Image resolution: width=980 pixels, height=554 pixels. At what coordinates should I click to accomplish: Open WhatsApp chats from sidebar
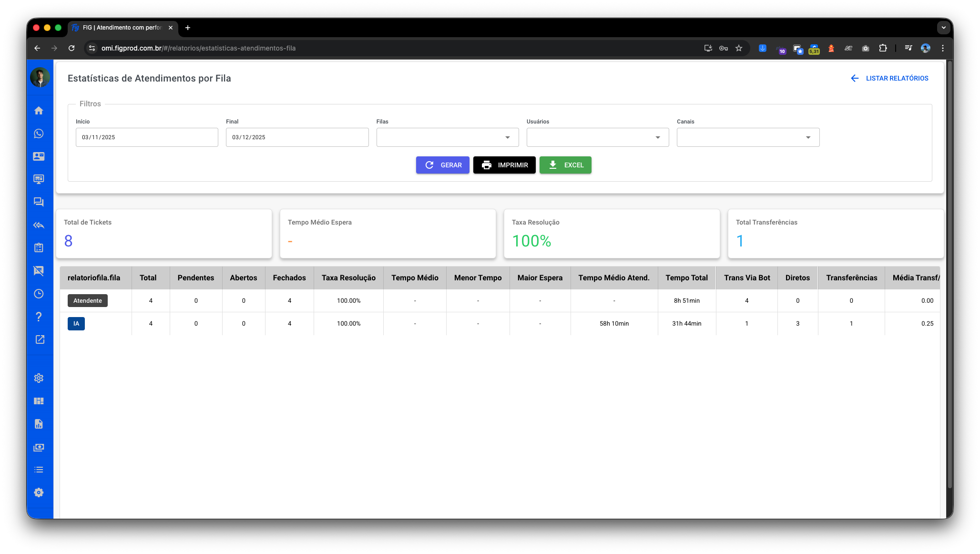coord(39,133)
